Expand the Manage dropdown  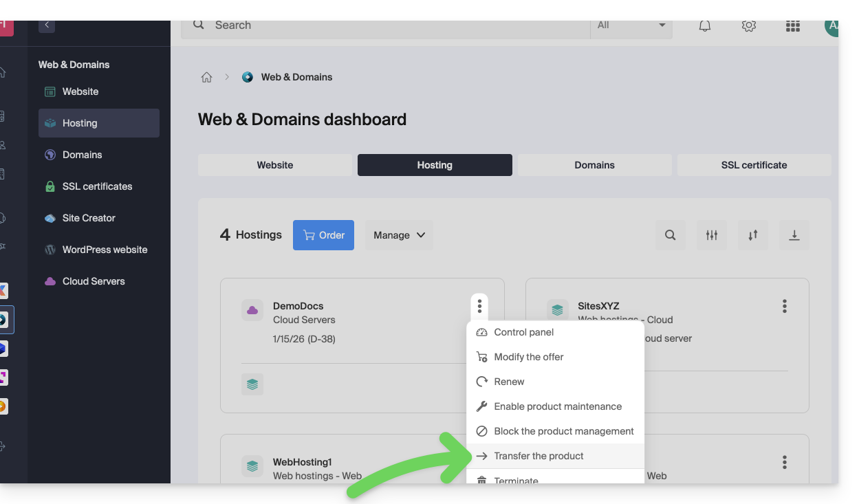[399, 235]
